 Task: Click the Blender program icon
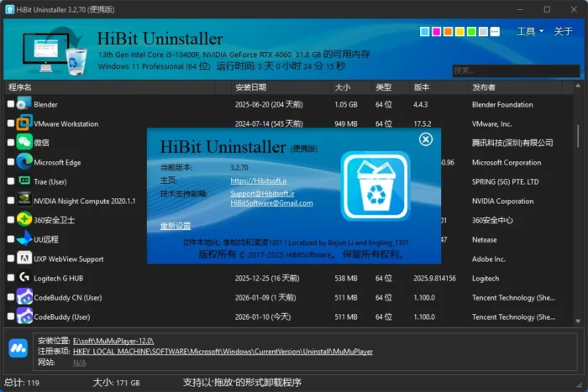click(x=24, y=104)
